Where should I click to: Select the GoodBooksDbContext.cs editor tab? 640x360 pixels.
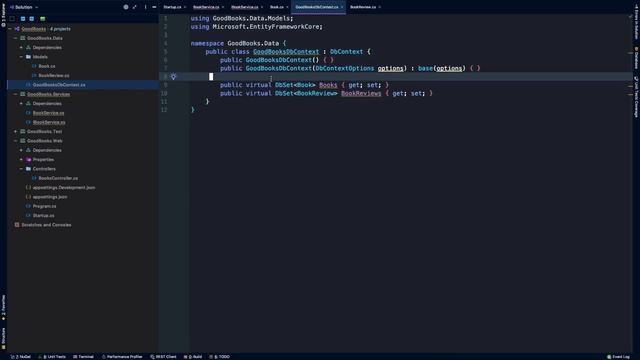[x=317, y=7]
